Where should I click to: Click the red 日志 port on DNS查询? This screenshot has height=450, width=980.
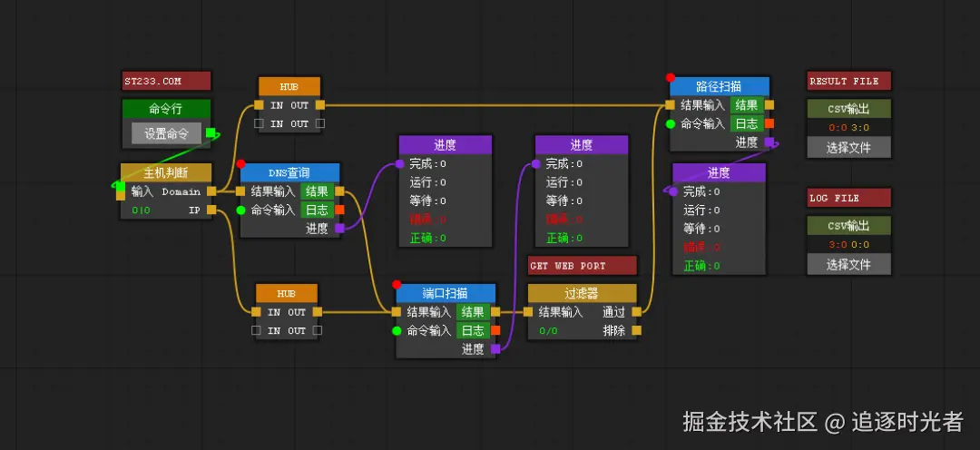click(x=339, y=210)
